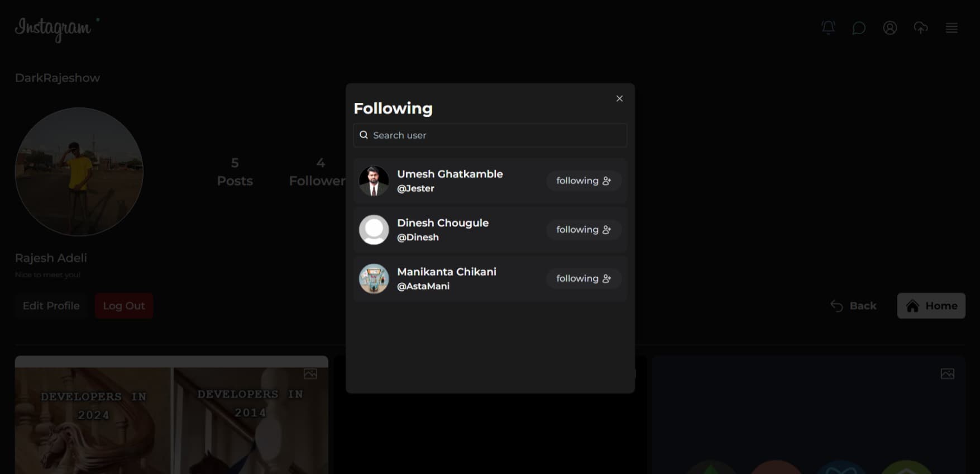The width and height of the screenshot is (980, 474).
Task: Focus the Search user field
Action: tap(497, 135)
